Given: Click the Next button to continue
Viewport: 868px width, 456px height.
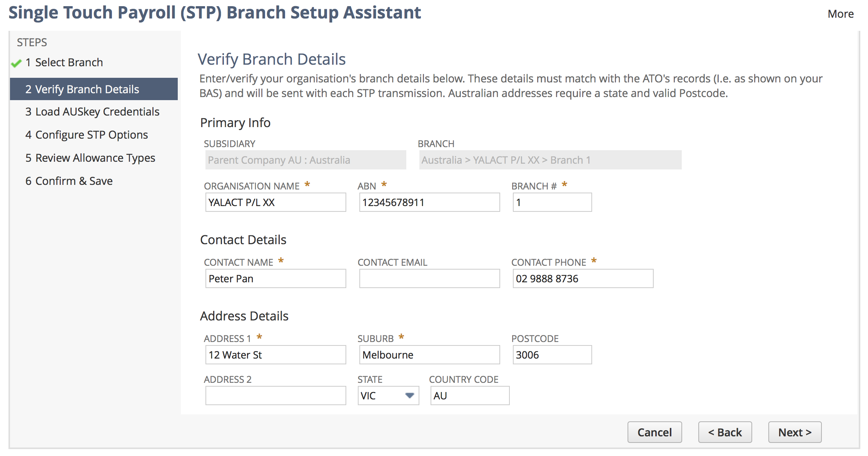Looking at the screenshot, I should pyautogui.click(x=795, y=432).
